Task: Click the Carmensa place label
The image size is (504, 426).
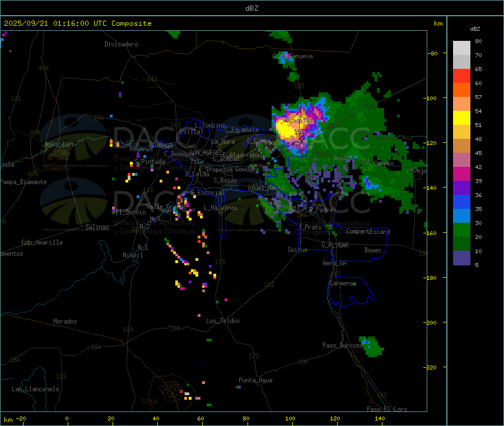Action: point(343,283)
